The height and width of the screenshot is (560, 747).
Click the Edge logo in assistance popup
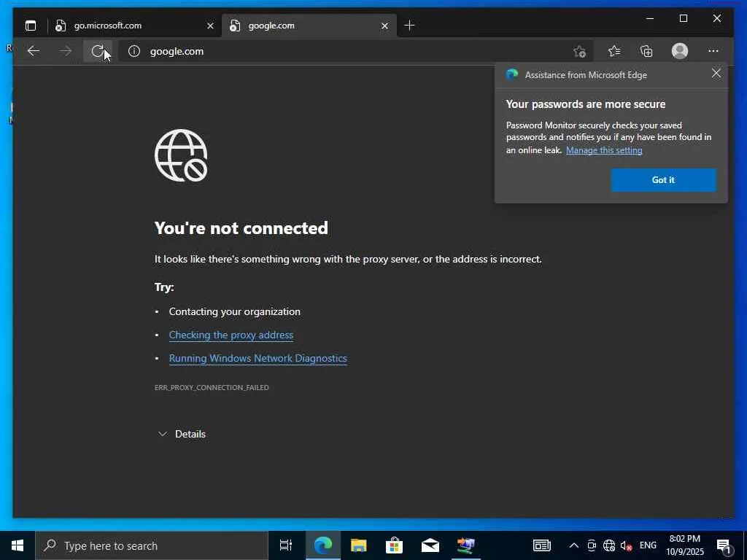(x=512, y=75)
